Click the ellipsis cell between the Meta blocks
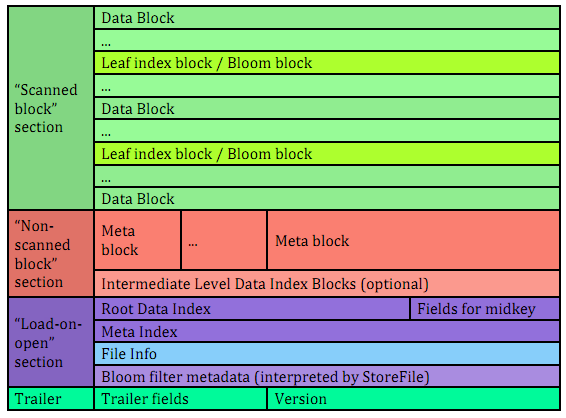This screenshot has height=418, width=566. pos(224,240)
